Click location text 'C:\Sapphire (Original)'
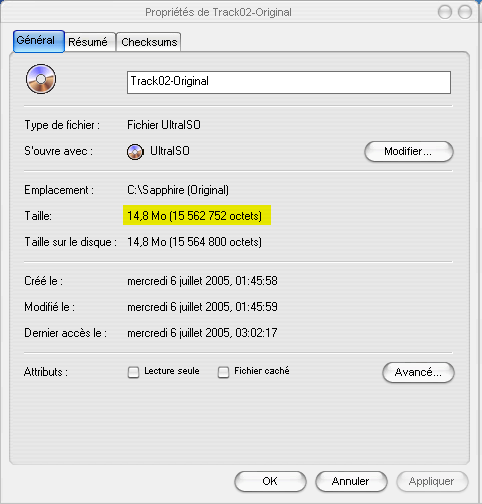 pyautogui.click(x=178, y=190)
